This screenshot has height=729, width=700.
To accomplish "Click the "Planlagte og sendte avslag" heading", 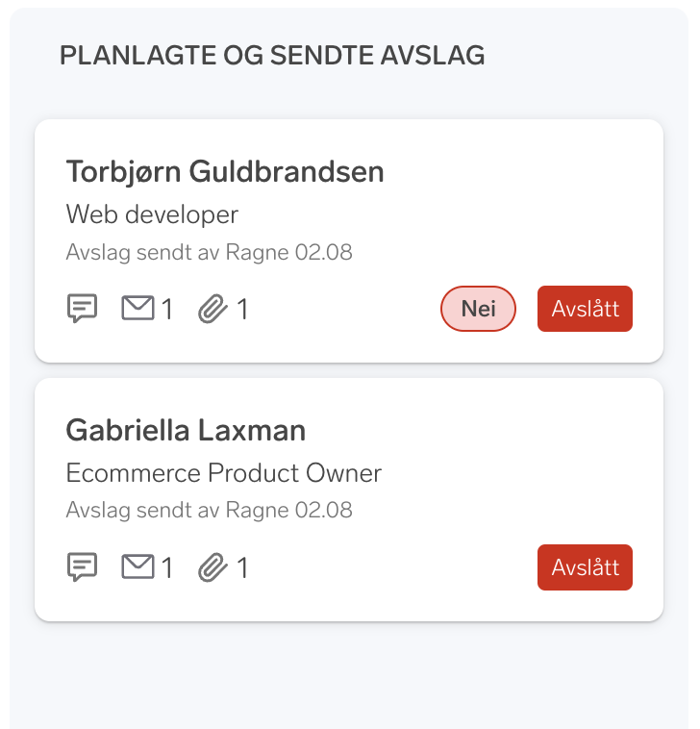I will [x=272, y=56].
